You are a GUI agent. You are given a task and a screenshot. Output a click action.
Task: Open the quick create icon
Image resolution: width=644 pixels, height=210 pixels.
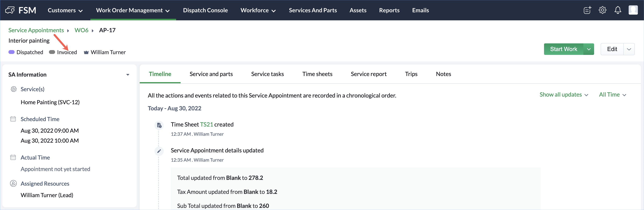(x=587, y=10)
